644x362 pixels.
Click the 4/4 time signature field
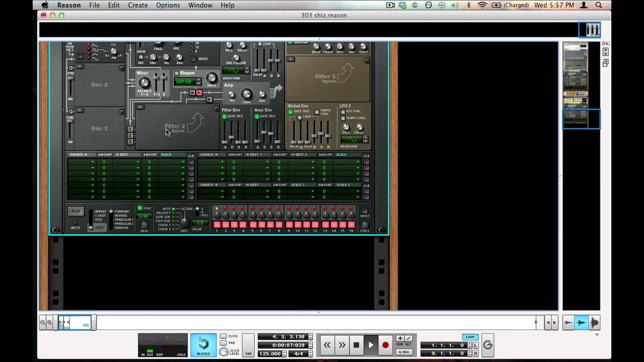pyautogui.click(x=298, y=353)
